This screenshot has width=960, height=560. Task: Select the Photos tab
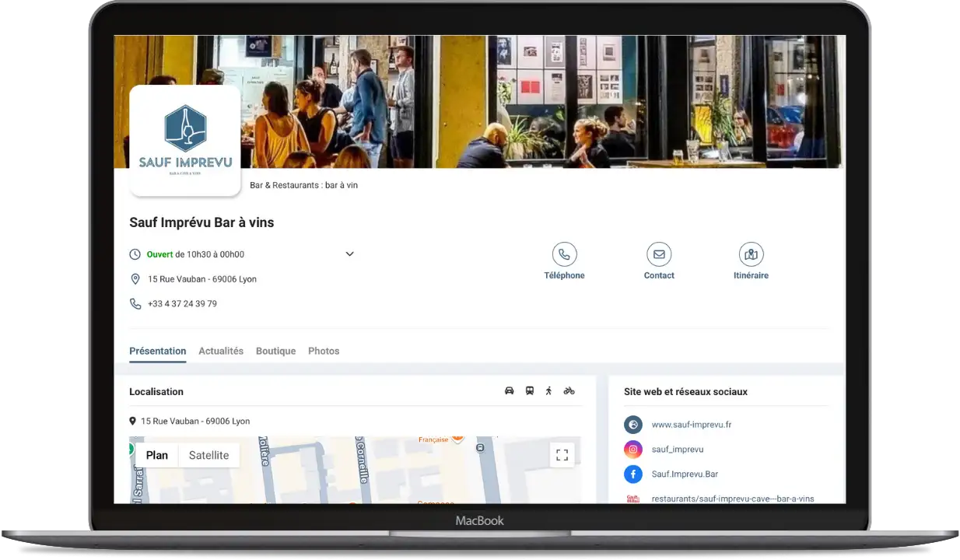324,351
